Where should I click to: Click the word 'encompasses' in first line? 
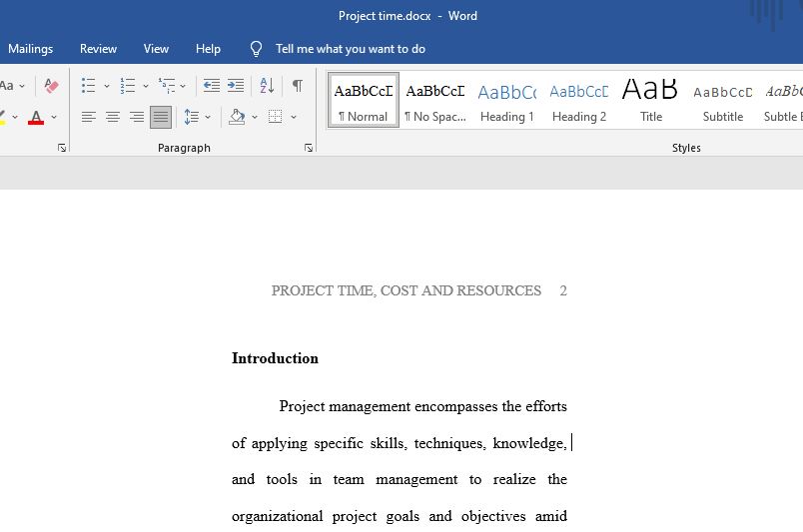click(x=455, y=406)
